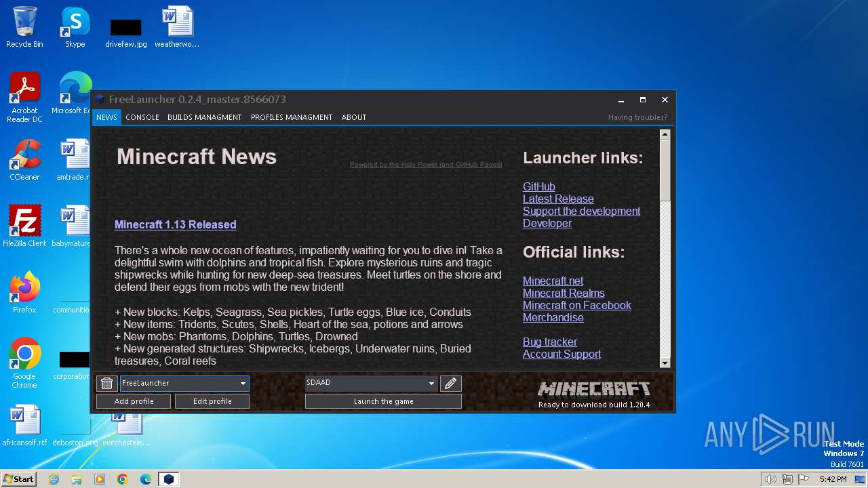Click the news scrollbar up arrow
The image size is (868, 488).
pos(665,134)
